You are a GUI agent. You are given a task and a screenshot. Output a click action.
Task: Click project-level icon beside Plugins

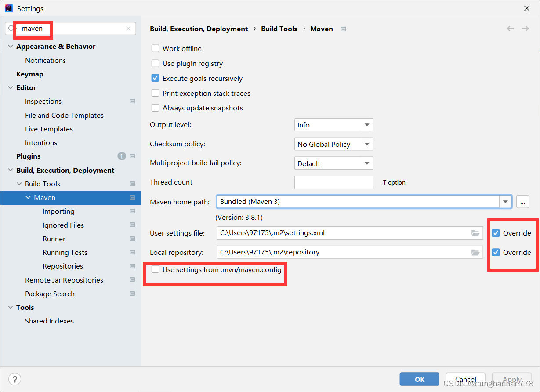(x=132, y=156)
